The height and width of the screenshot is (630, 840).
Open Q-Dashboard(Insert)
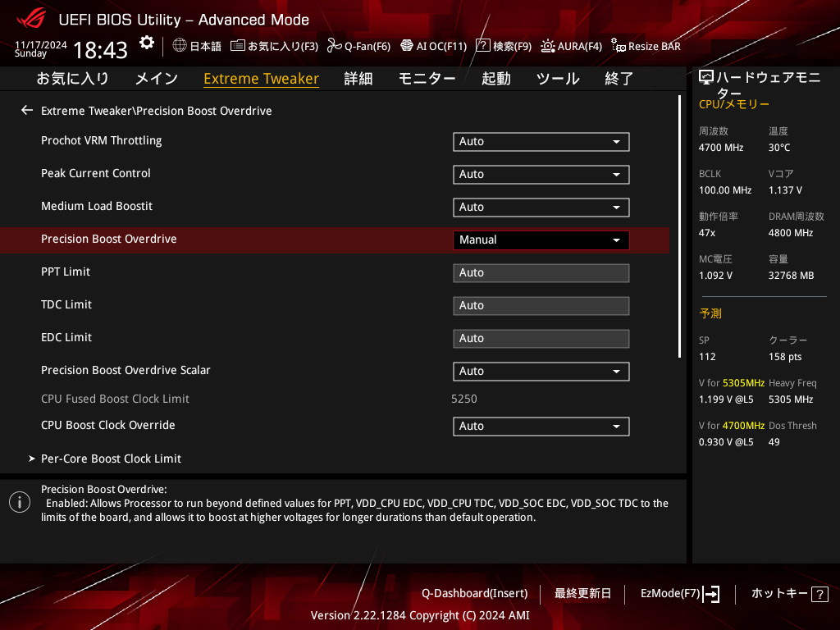(x=475, y=593)
